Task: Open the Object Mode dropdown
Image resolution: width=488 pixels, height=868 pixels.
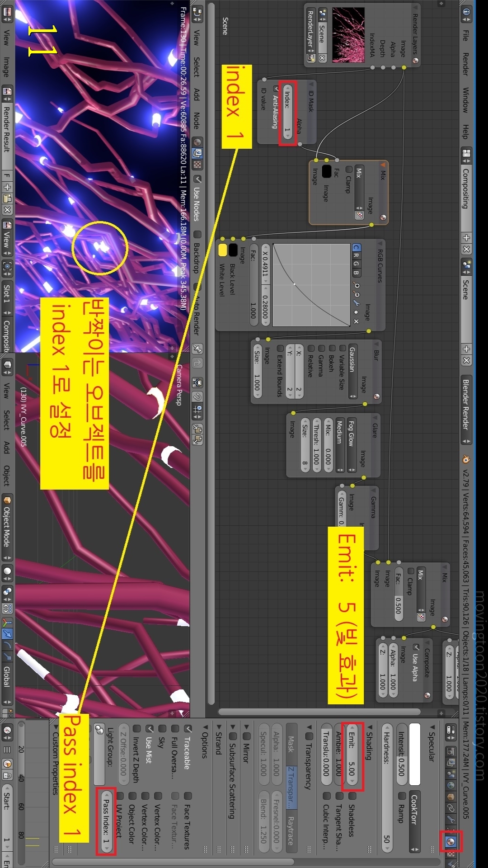Action: point(7,528)
